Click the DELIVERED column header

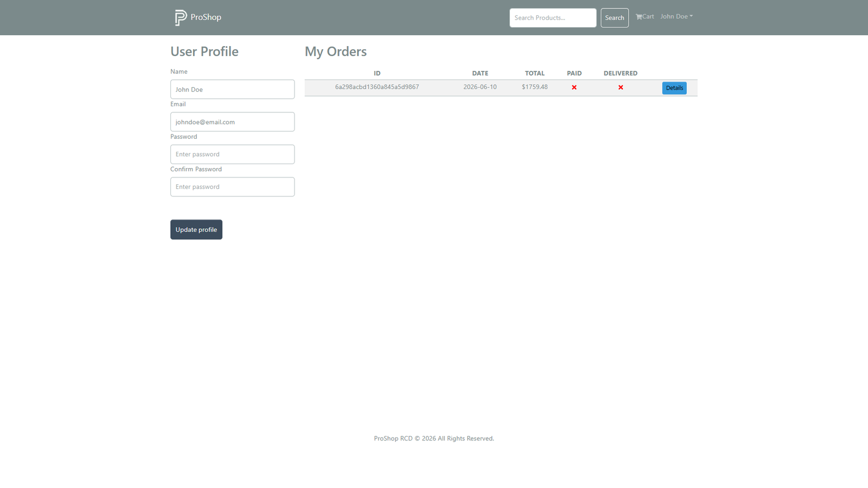click(x=621, y=73)
